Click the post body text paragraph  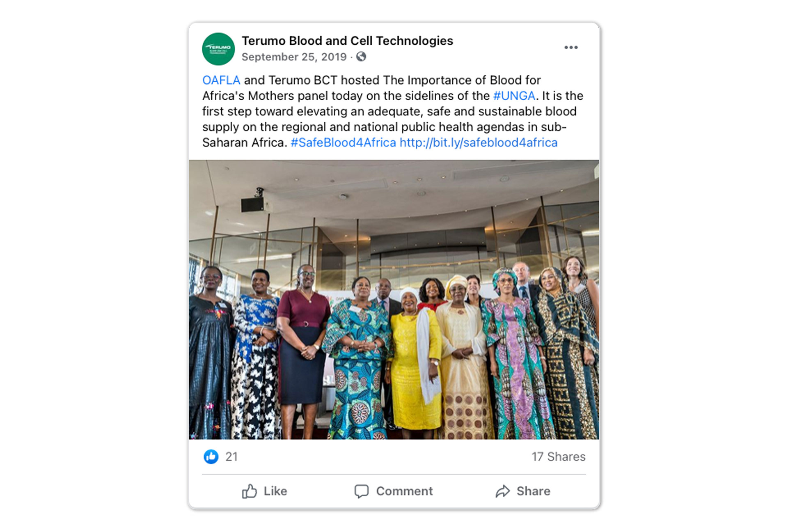(x=392, y=111)
